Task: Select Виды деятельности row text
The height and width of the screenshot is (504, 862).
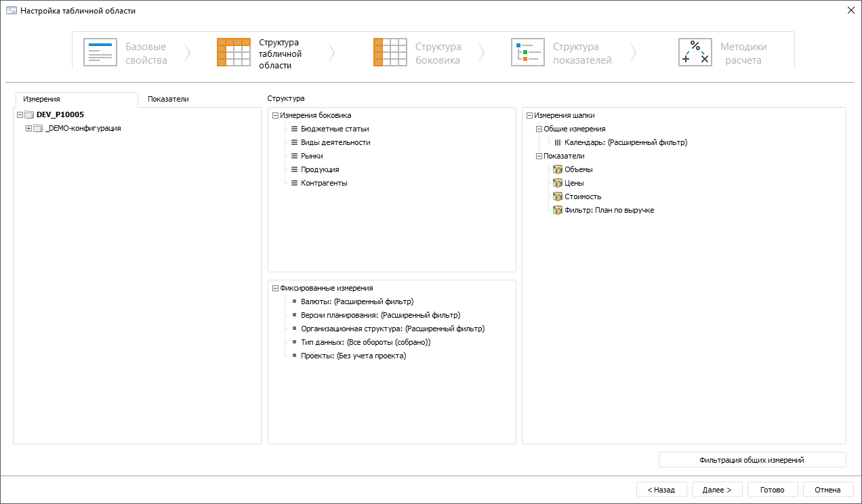Action: pos(335,142)
